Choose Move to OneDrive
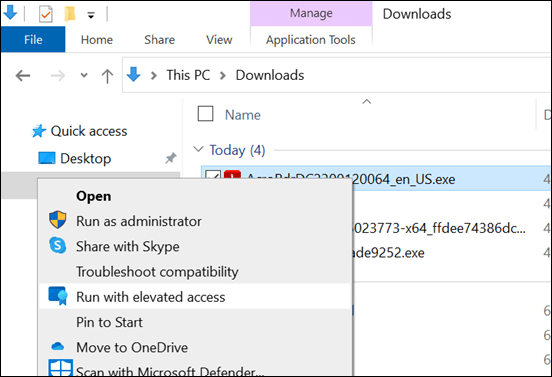 click(x=132, y=348)
